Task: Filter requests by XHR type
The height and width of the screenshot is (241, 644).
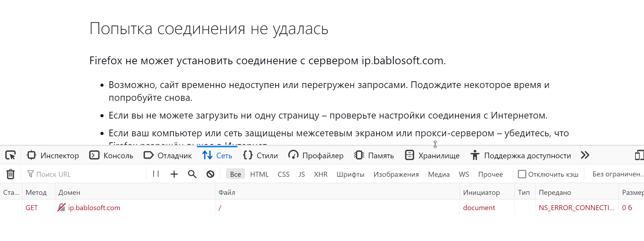Action: [x=321, y=174]
